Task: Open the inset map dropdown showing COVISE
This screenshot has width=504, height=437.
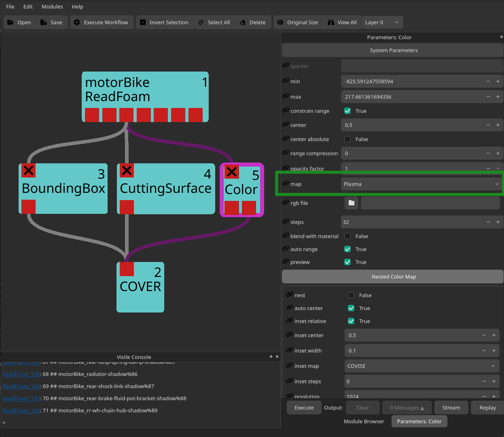Action: pos(422,366)
